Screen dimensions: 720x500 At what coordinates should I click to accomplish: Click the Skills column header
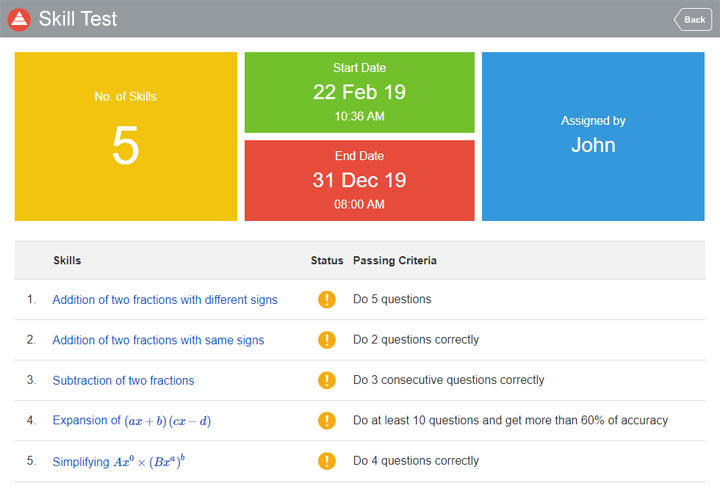pyautogui.click(x=67, y=260)
